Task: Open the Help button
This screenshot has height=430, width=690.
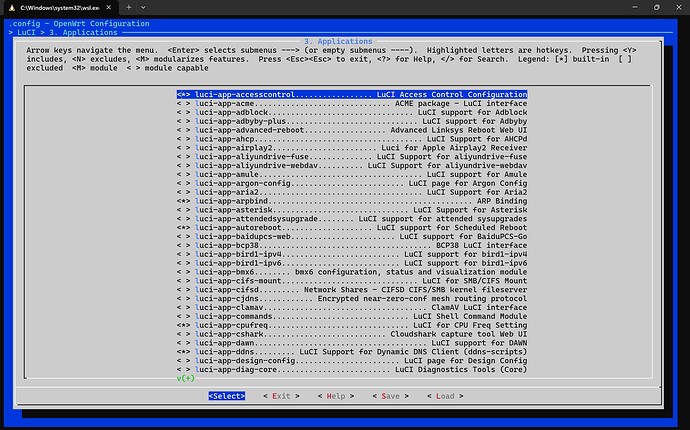Action: click(336, 396)
